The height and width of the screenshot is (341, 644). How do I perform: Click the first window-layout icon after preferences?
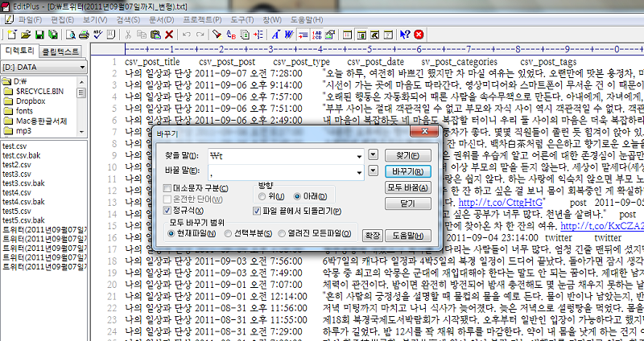(x=348, y=35)
